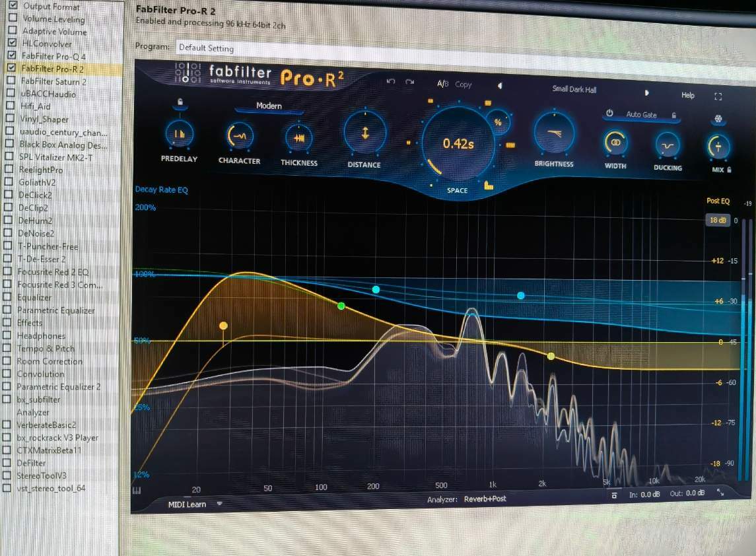The image size is (756, 556).
Task: Open the Modern character style selector
Action: tap(269, 106)
